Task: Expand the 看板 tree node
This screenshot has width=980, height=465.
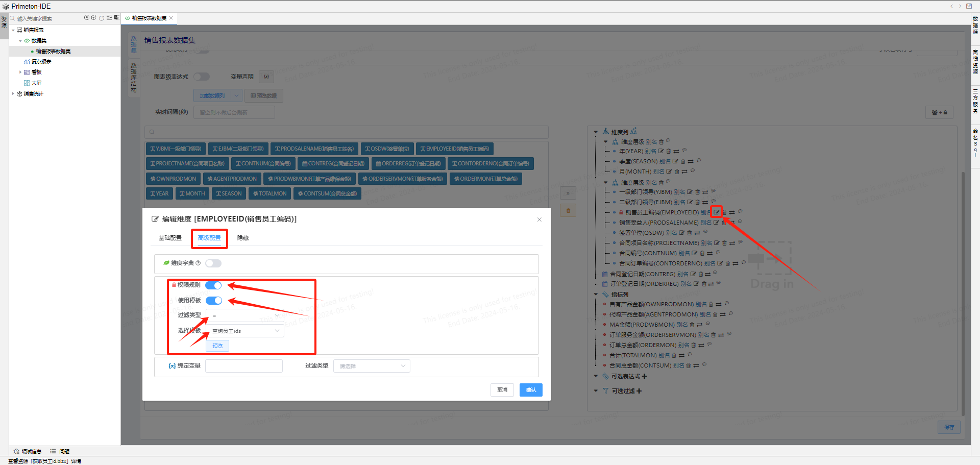Action: 20,72
